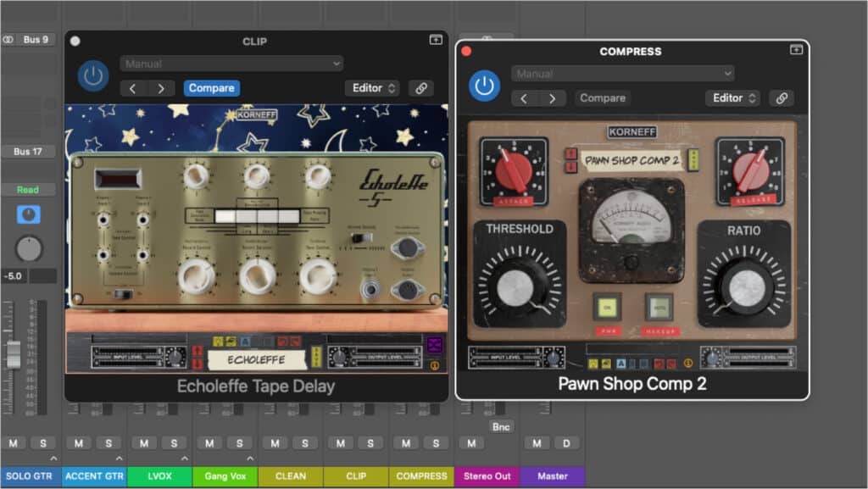Click the red up arrow left of Echoleffe label

click(x=198, y=351)
